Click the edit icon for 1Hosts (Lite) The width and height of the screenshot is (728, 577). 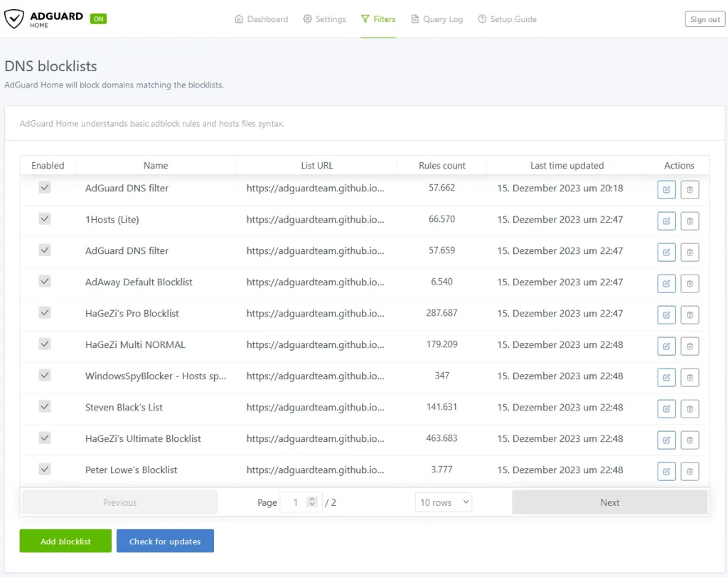(666, 221)
